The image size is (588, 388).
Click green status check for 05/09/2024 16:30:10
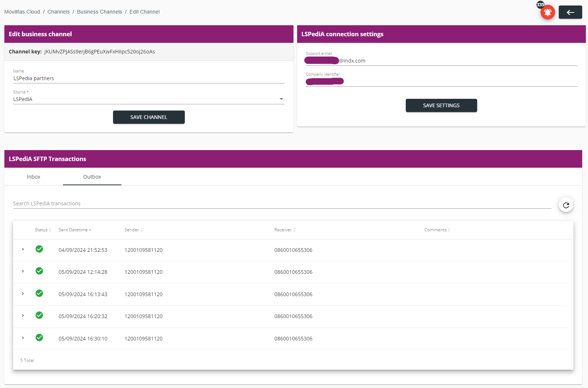(x=39, y=337)
